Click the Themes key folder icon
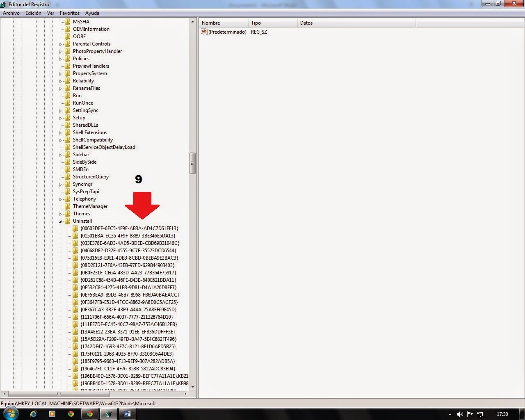 coord(68,214)
